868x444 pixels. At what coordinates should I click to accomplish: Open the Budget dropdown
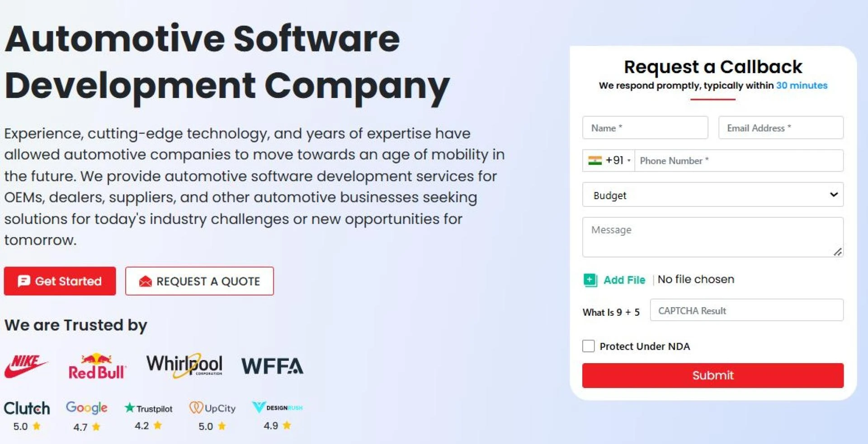coord(712,195)
